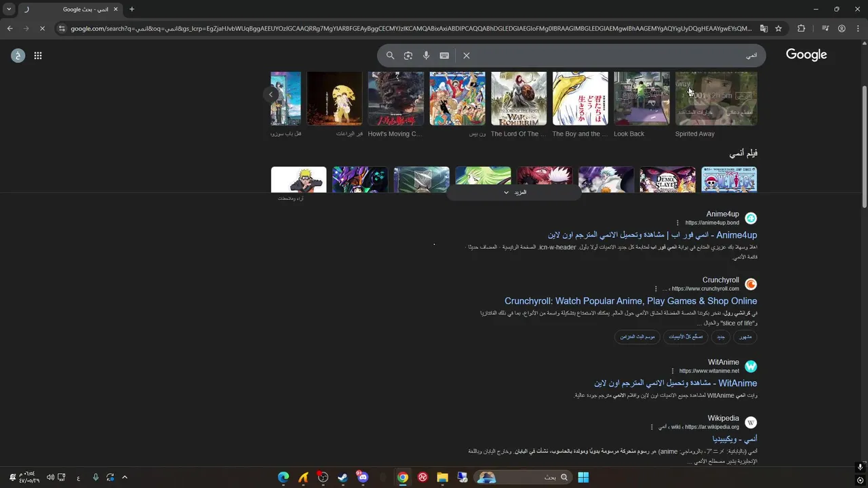
Task: Open Naruto anime series thumbnail
Action: click(298, 180)
